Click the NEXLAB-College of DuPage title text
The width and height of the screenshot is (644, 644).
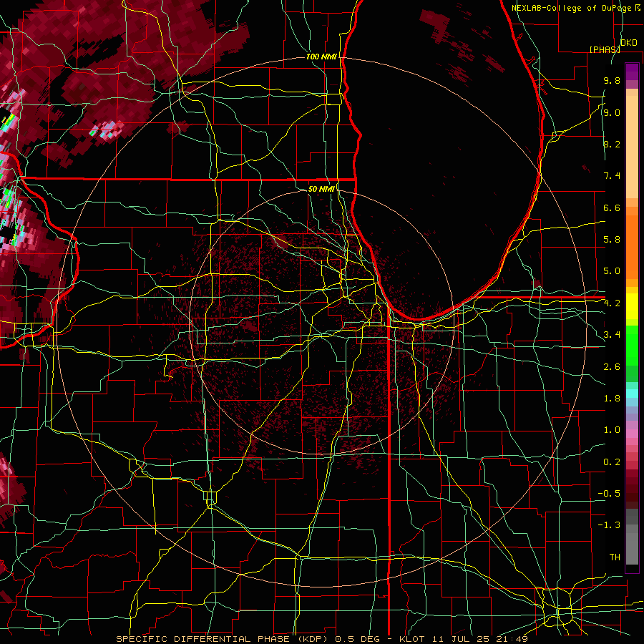[x=572, y=8]
